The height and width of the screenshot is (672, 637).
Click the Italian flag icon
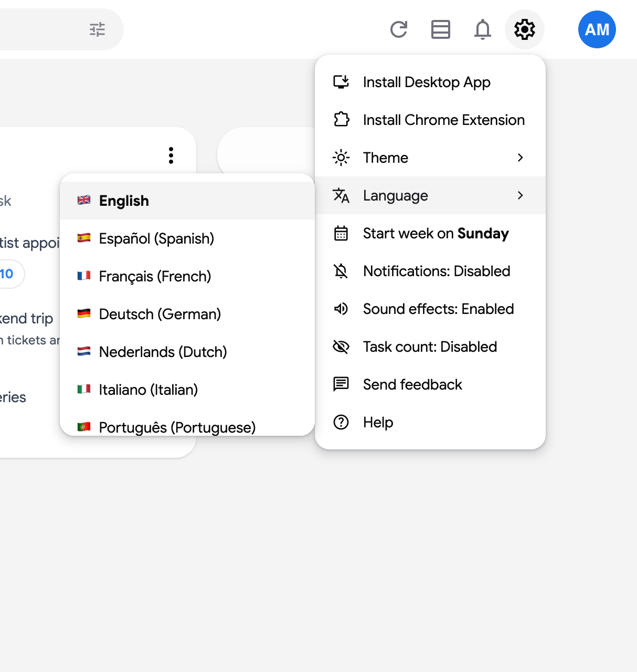pos(84,389)
